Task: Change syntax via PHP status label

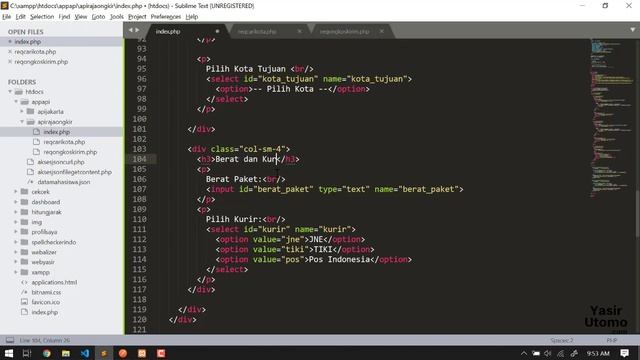Action: (611, 340)
